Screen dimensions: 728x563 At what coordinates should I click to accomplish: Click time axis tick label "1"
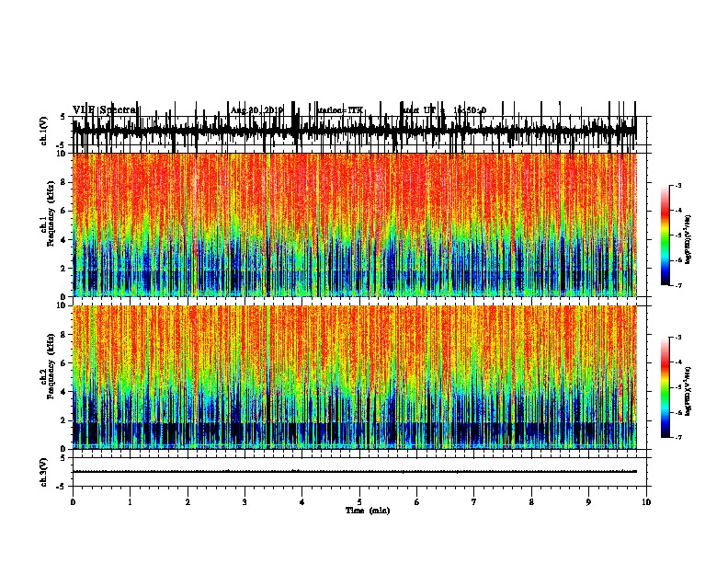[131, 502]
